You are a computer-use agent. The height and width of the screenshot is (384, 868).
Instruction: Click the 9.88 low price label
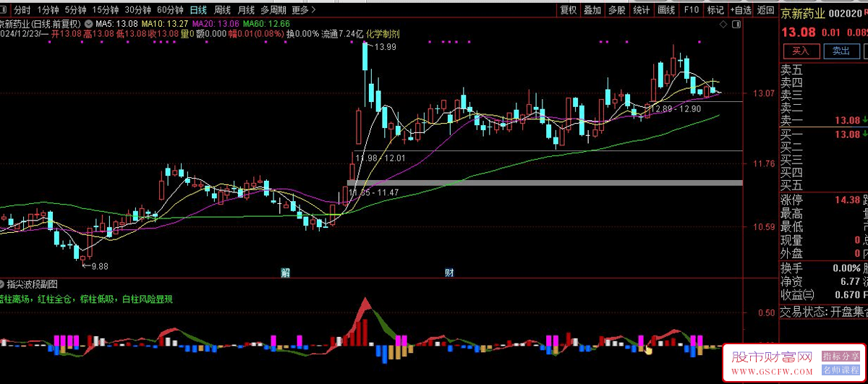tap(99, 266)
